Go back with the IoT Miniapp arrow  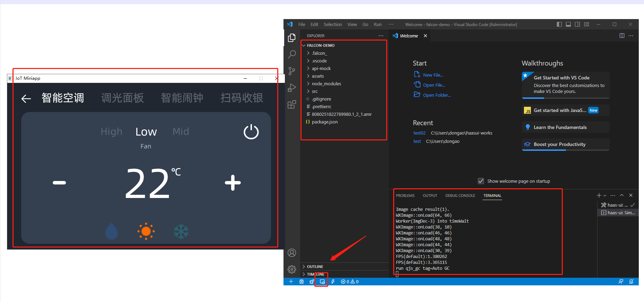pos(26,99)
